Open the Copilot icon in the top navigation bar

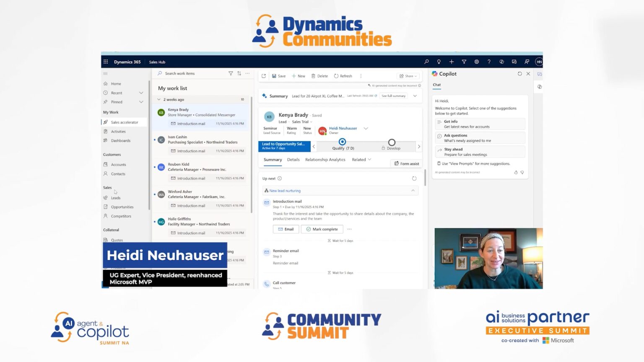502,62
